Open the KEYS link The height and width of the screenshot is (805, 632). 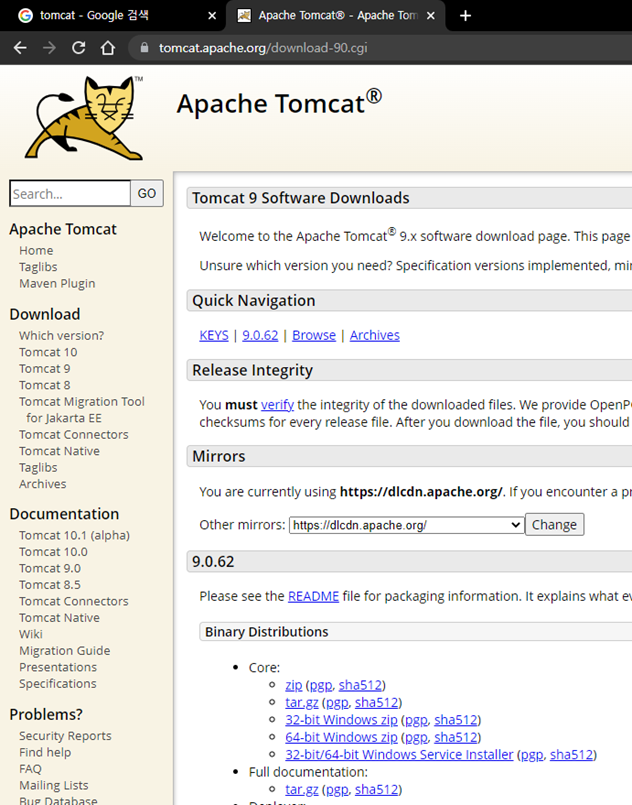click(x=214, y=335)
